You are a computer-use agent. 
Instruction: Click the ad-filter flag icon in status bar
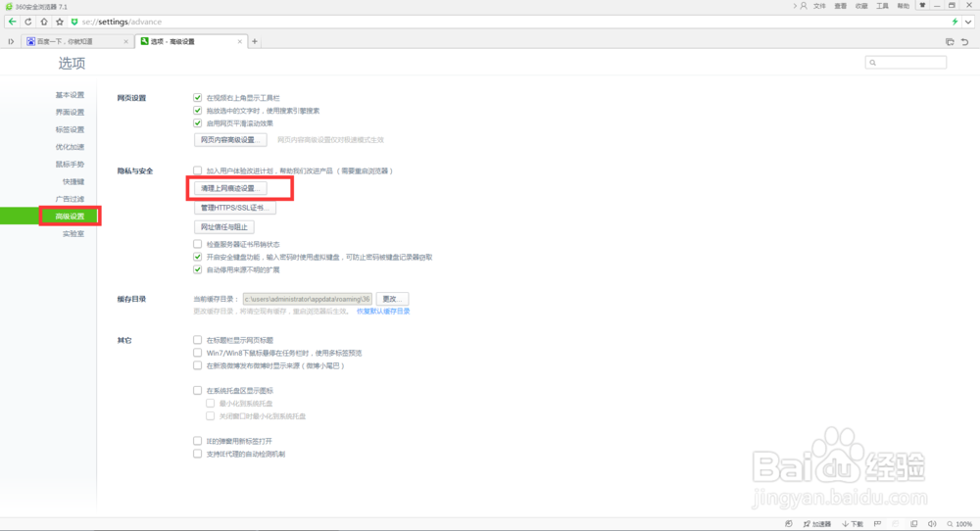tap(877, 524)
